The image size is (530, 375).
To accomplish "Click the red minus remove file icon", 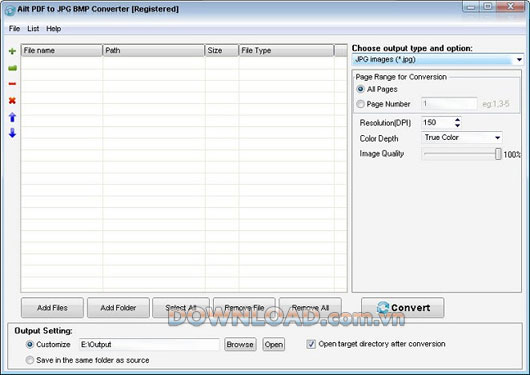I will point(12,84).
